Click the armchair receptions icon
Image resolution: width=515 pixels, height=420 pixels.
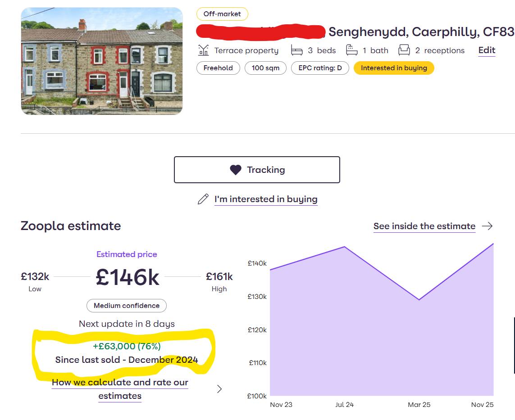[x=404, y=50]
